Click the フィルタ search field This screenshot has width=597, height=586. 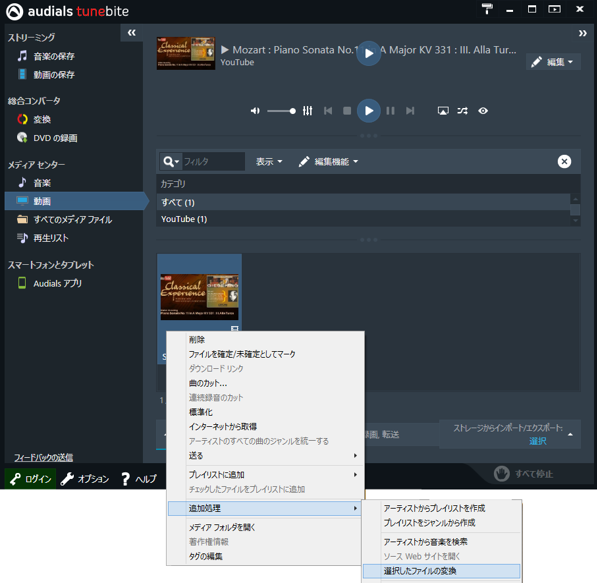(x=213, y=161)
